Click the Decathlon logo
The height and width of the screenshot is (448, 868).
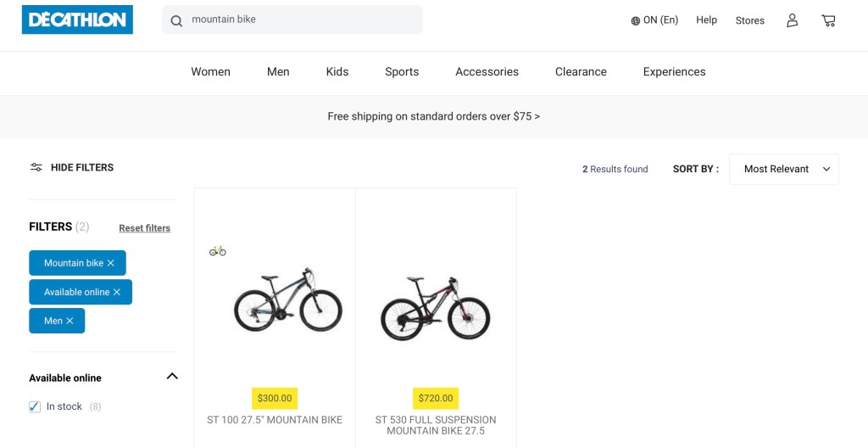(77, 20)
